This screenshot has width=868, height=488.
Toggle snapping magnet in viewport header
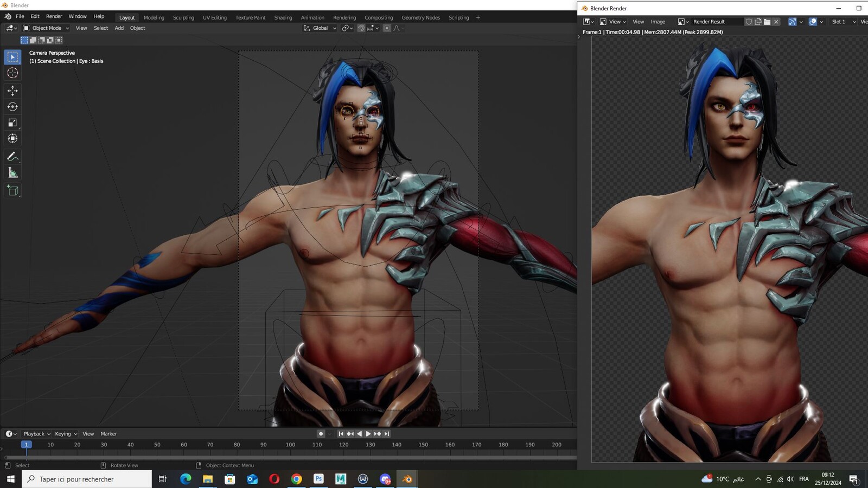361,28
